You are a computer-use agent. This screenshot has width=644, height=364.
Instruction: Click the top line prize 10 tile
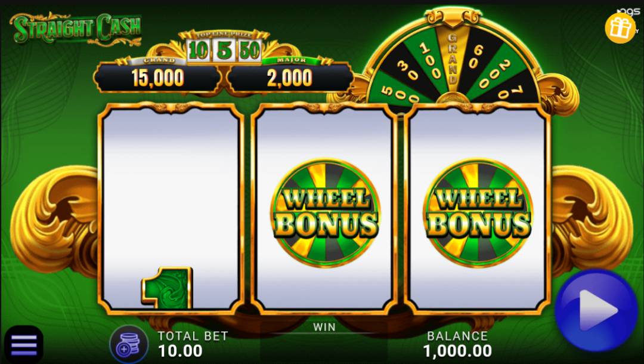tap(199, 51)
